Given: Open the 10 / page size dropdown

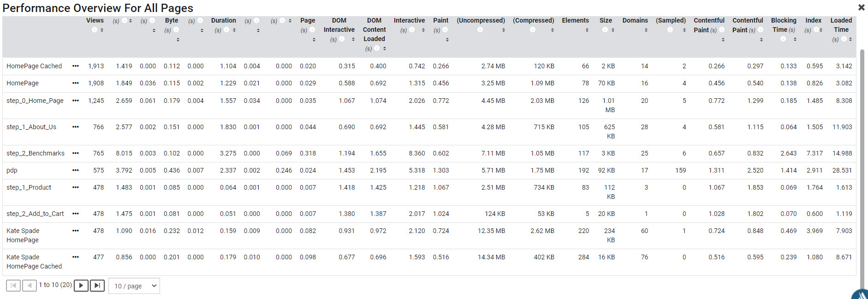Looking at the screenshot, I should [x=134, y=286].
